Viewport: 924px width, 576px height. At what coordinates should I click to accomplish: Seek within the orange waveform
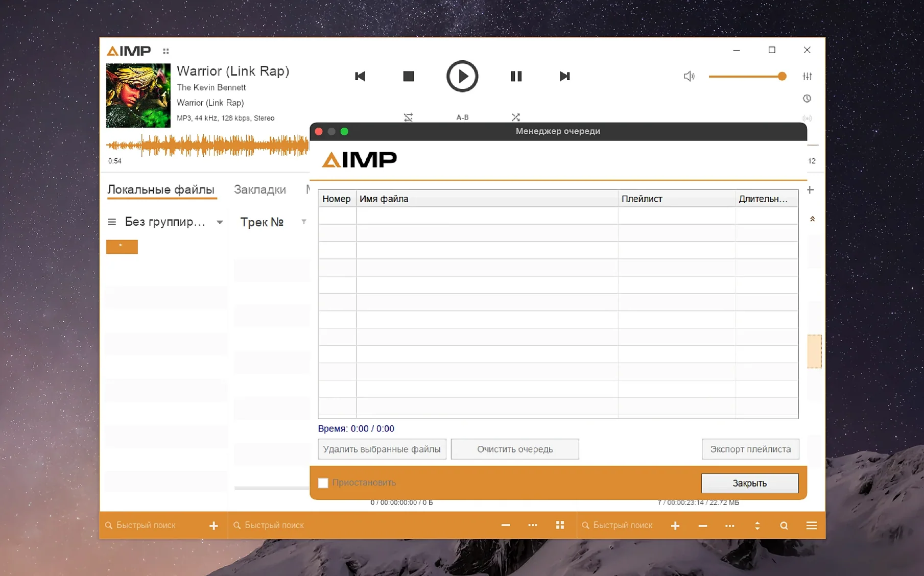207,146
